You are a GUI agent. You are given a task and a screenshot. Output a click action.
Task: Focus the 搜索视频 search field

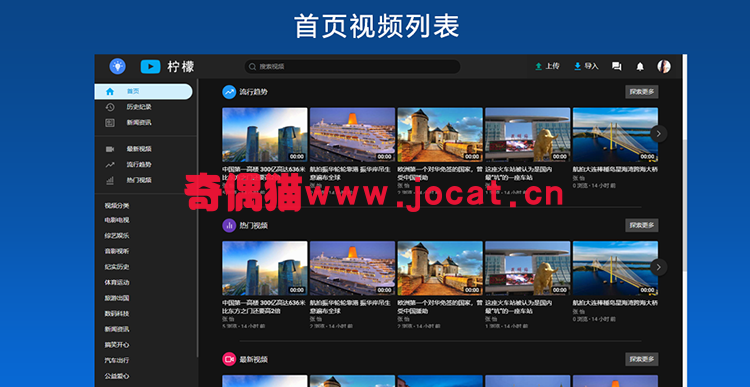click(x=352, y=67)
